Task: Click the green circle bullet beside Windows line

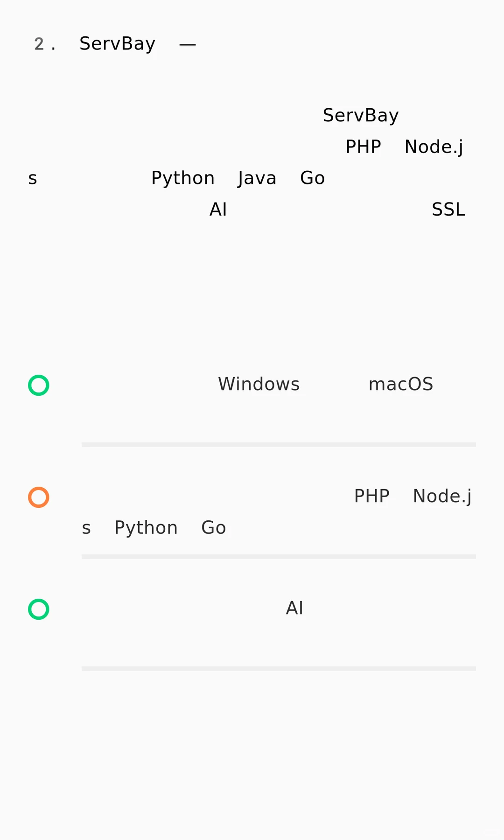Action: tap(39, 385)
